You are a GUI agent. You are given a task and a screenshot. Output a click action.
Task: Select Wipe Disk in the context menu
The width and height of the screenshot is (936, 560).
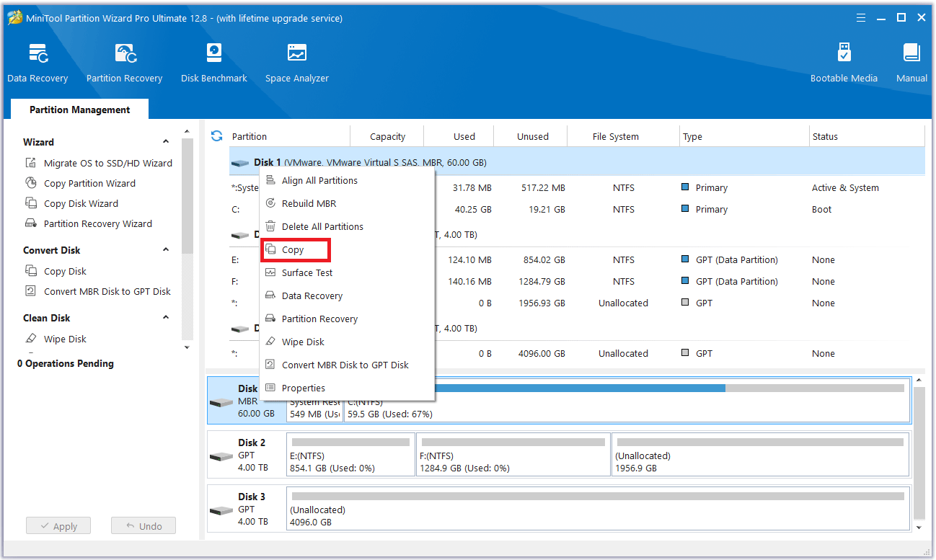(347, 342)
